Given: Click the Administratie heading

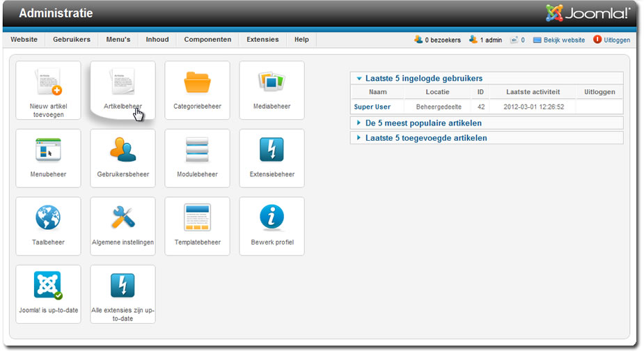Looking at the screenshot, I should pos(56,13).
